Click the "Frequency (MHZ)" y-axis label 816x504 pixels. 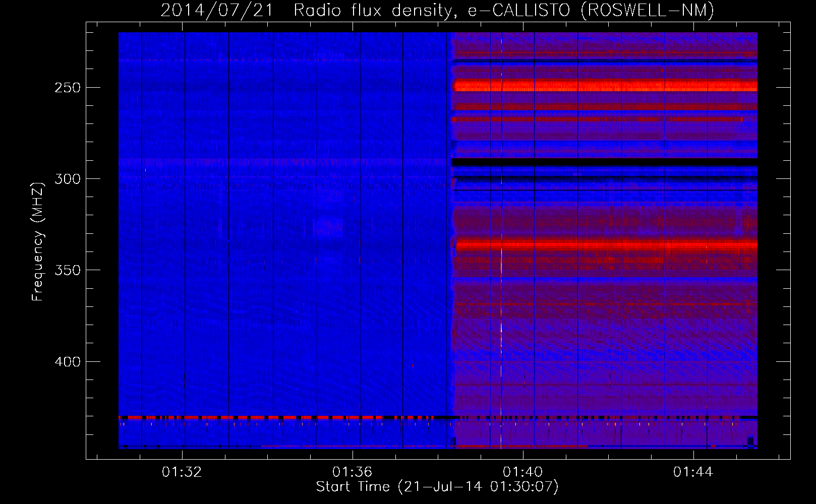pyautogui.click(x=38, y=241)
